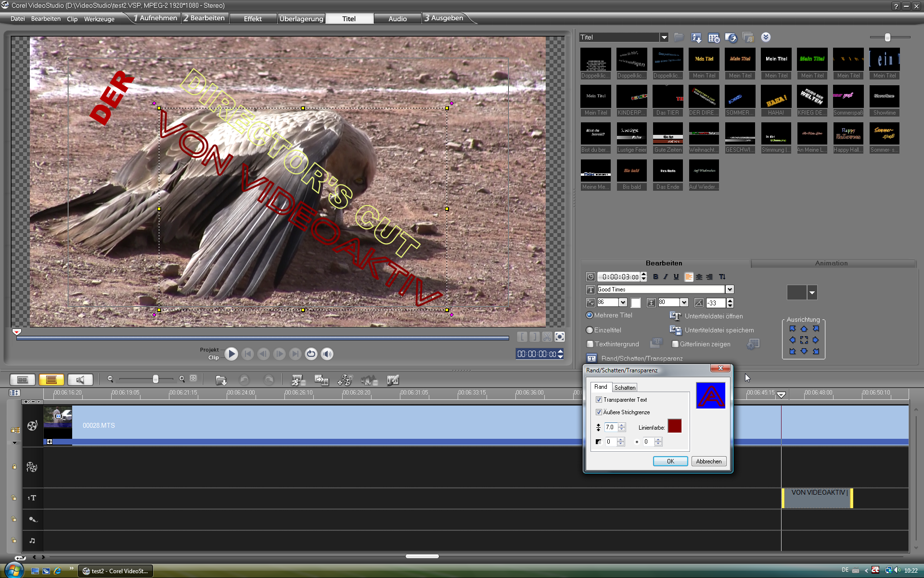Image resolution: width=924 pixels, height=578 pixels.
Task: Open Aufnehmen step
Action: (155, 18)
